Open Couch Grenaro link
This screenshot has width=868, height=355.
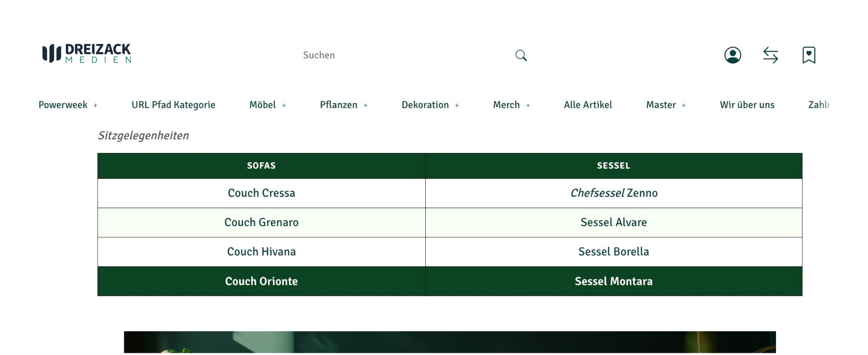pyautogui.click(x=261, y=222)
